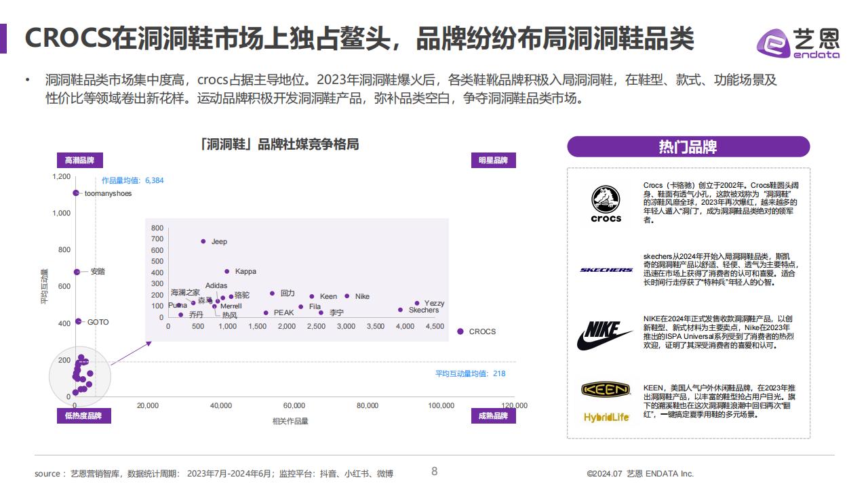Click the KEEN brand description paragraph
Viewport: 868px width, 488px height.
coord(721,401)
